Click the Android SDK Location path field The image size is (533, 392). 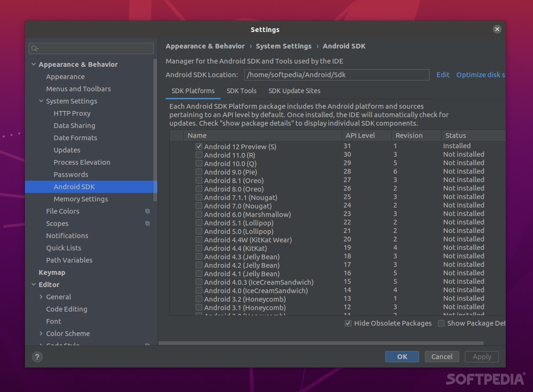coord(336,75)
